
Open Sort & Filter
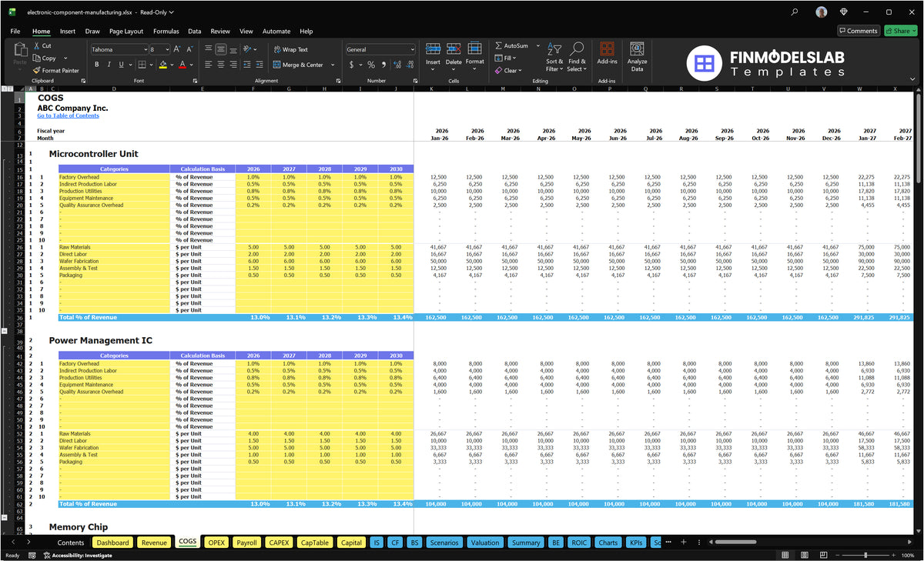(x=554, y=57)
